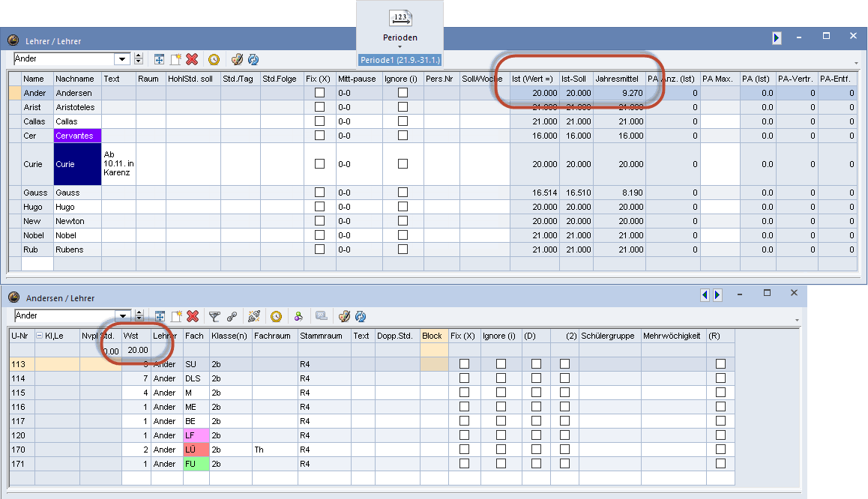The image size is (868, 499).
Task: Tick (R) checkbox for lesson 117
Action: 720,421
